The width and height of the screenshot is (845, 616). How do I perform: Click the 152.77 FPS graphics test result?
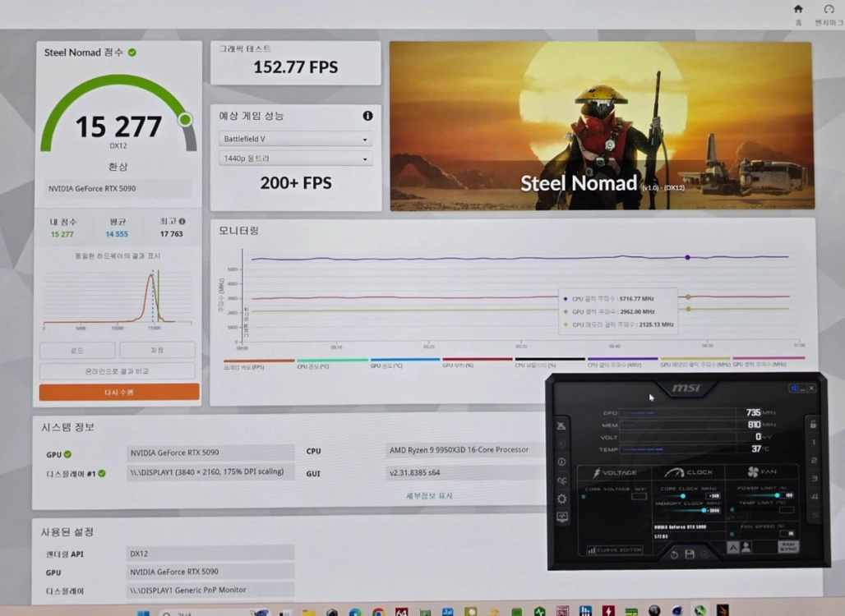[296, 67]
